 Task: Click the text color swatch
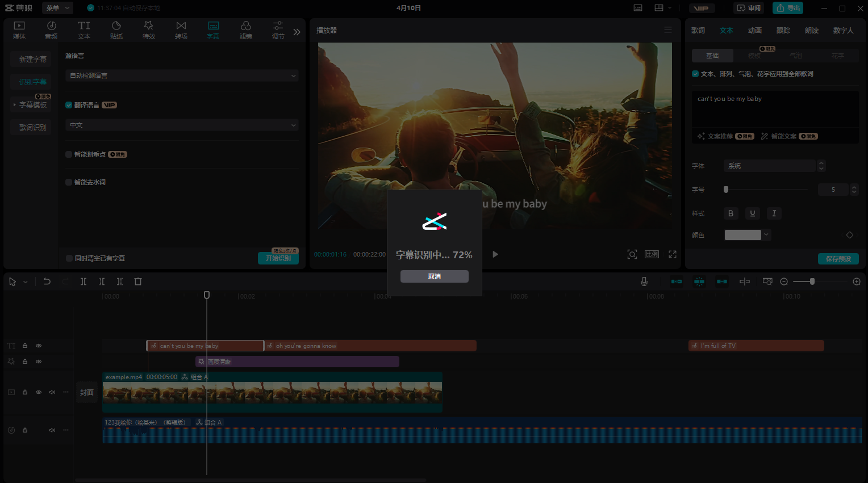(742, 235)
